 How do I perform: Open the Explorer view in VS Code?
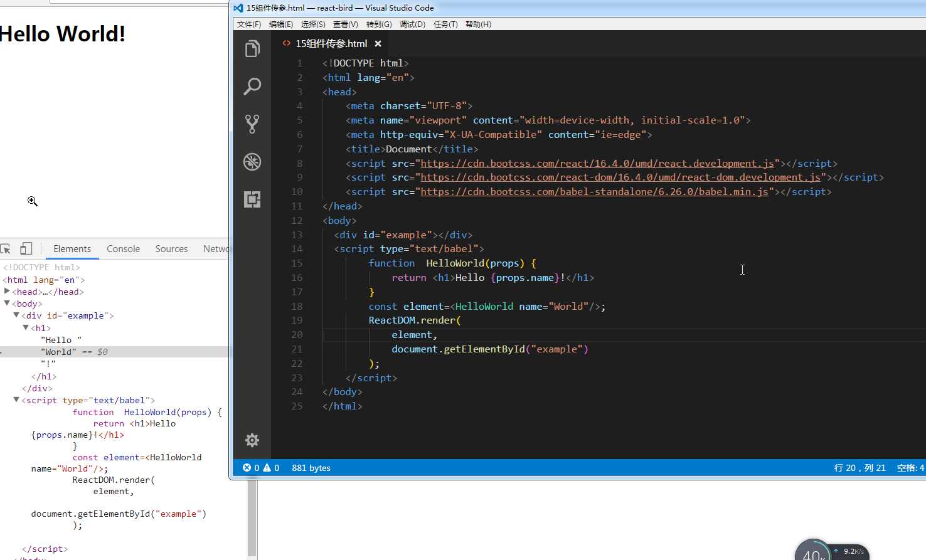[252, 49]
